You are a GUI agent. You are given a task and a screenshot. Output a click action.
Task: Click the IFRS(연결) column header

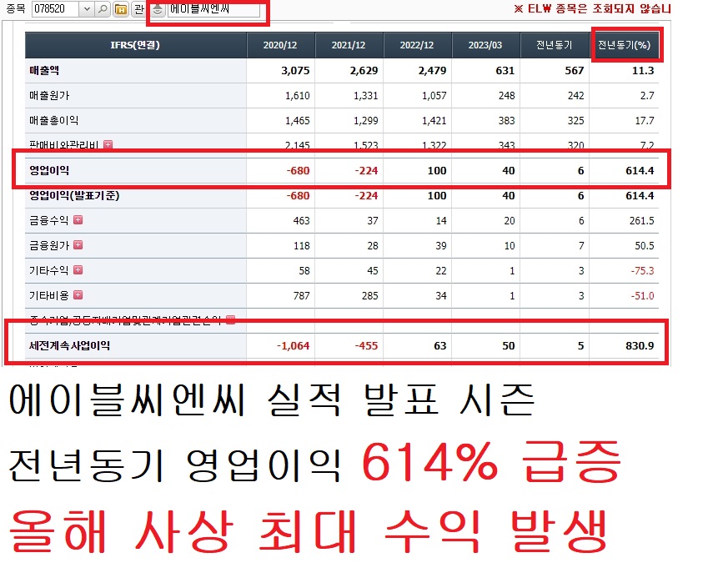click(135, 45)
